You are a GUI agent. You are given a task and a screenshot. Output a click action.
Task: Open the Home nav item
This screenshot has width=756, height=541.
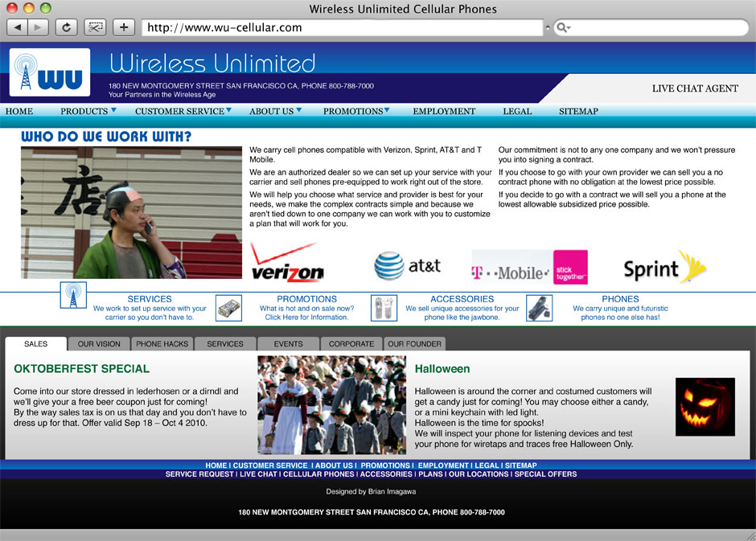[19, 111]
